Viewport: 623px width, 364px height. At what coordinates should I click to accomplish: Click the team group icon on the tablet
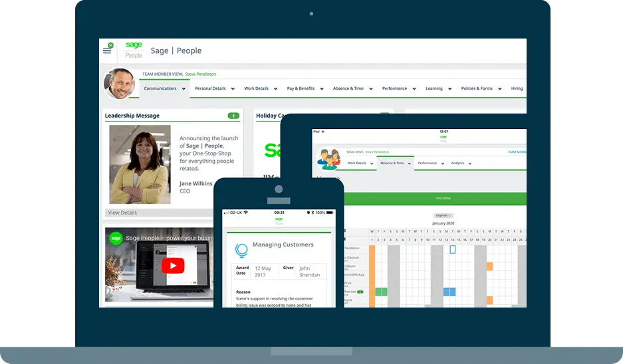[x=329, y=159]
